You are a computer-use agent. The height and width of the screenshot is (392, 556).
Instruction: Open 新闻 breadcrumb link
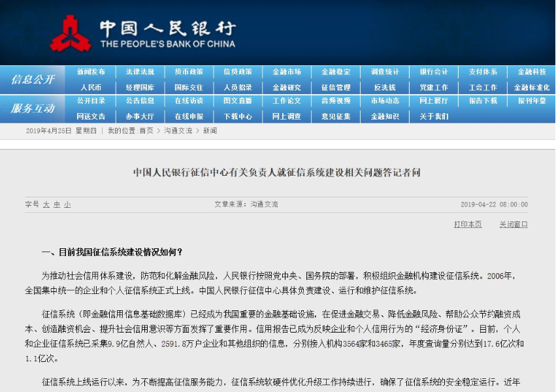[x=210, y=131]
